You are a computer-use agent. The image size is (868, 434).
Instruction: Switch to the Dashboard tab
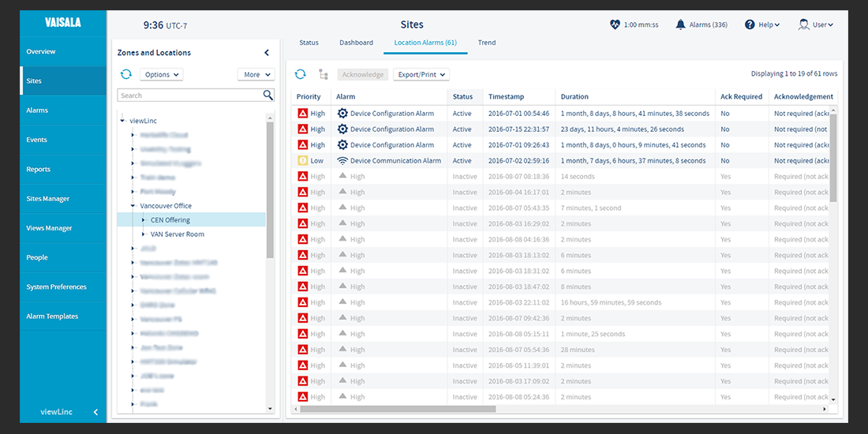coord(356,43)
